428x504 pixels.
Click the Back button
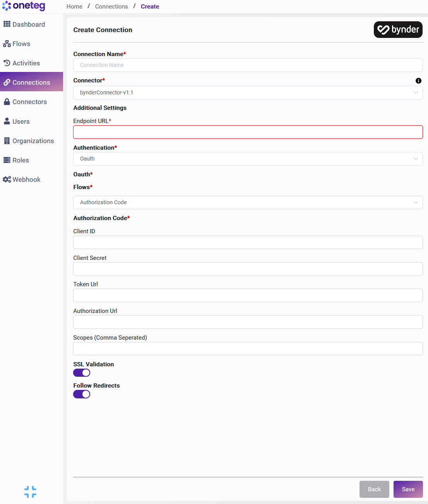click(374, 489)
